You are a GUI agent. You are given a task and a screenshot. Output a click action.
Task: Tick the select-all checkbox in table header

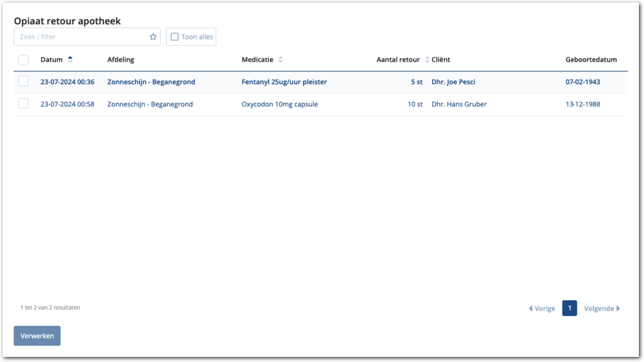coord(24,60)
